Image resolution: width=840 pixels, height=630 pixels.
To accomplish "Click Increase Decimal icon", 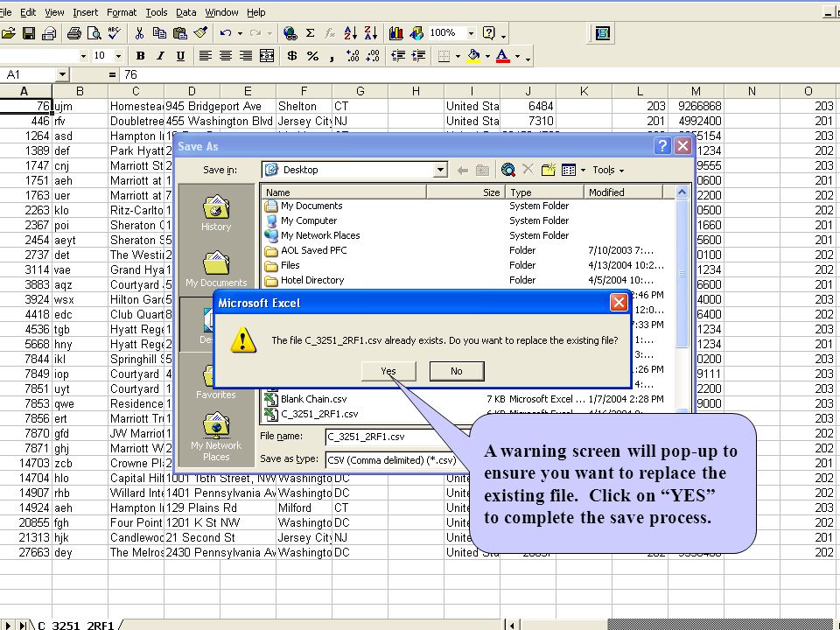I will 353,56.
